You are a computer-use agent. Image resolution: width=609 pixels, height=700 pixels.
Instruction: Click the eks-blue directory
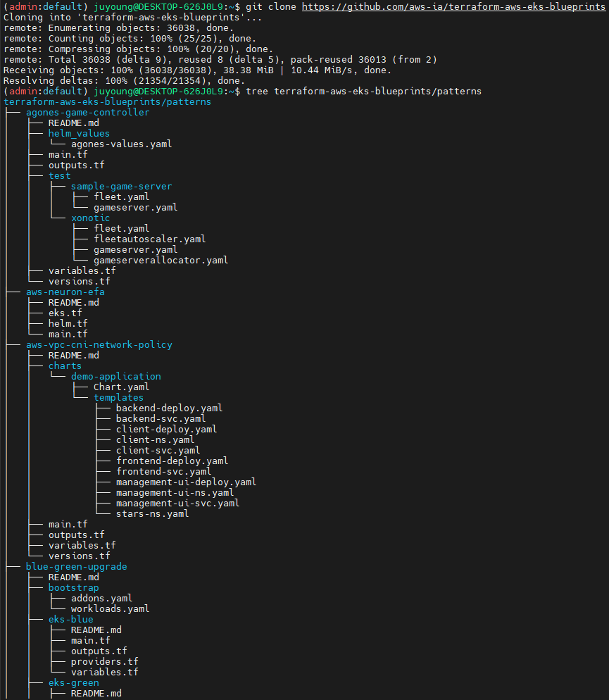point(71,620)
